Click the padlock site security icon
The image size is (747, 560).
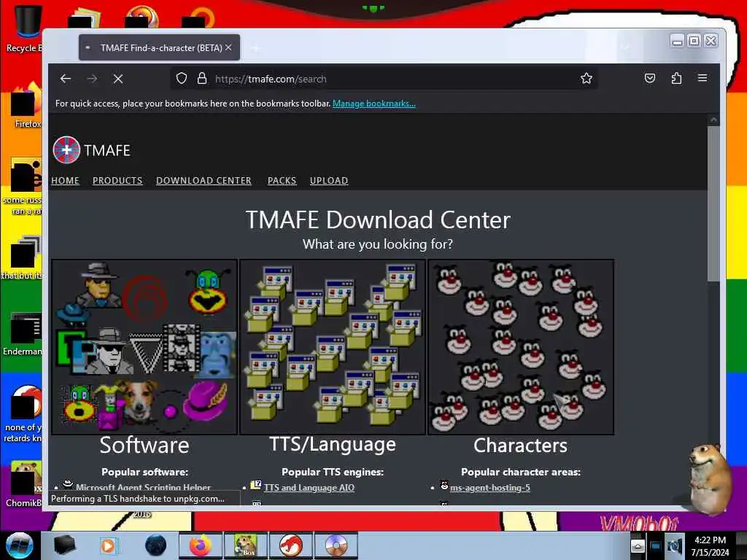(202, 78)
